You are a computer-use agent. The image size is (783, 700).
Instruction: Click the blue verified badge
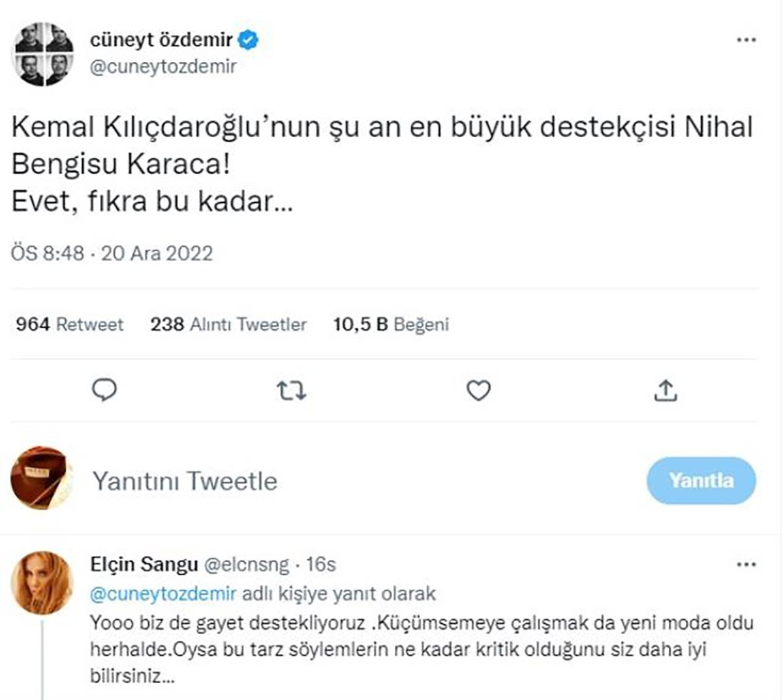(249, 40)
